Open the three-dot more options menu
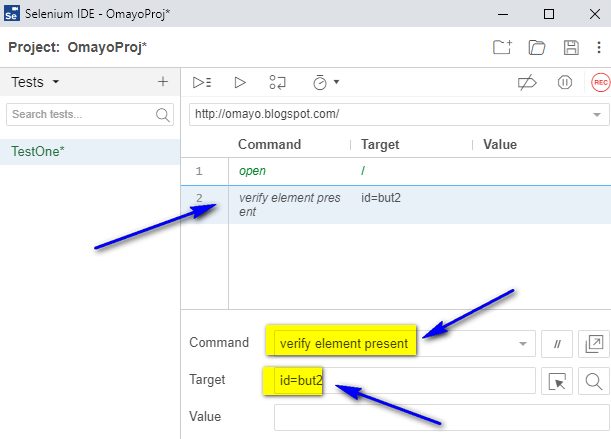Screen dimensions: 611x439 click(x=599, y=48)
